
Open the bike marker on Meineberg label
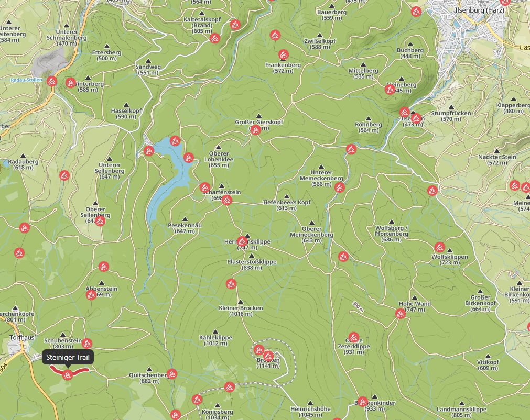[x=390, y=90]
